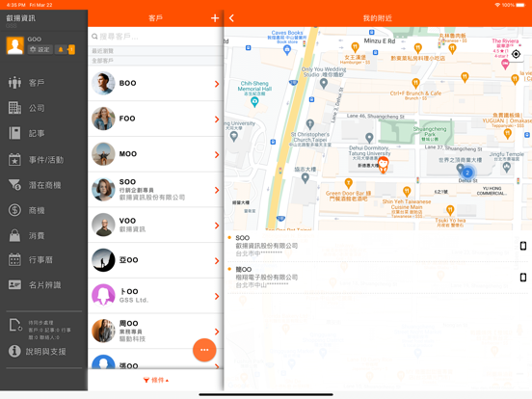Open MOO customer row chevron

tap(217, 155)
